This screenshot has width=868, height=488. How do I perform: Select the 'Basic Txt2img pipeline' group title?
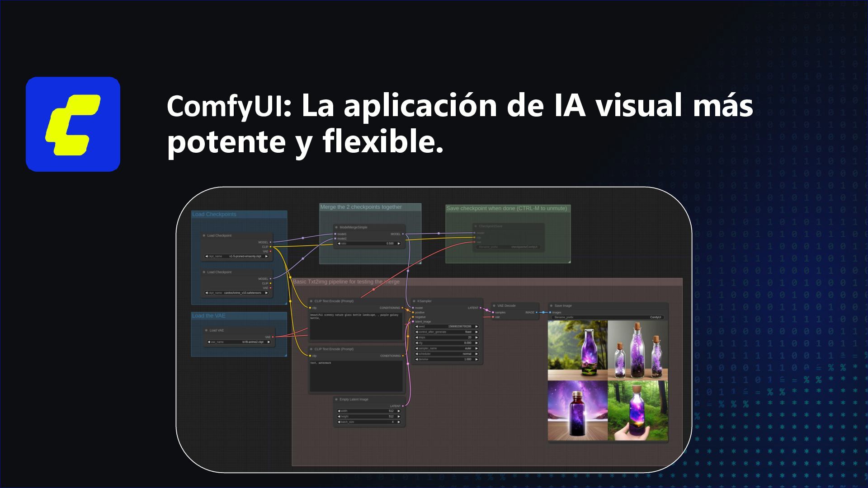[x=346, y=282]
